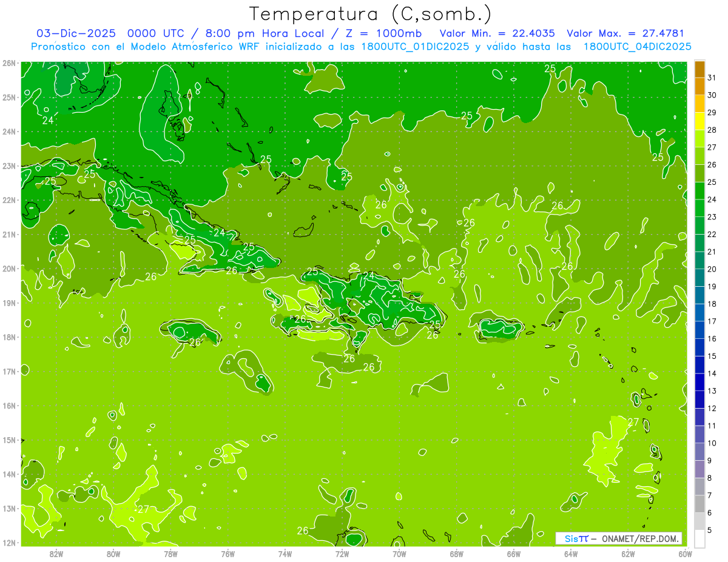Click the "31" value on the color scale

[712, 78]
